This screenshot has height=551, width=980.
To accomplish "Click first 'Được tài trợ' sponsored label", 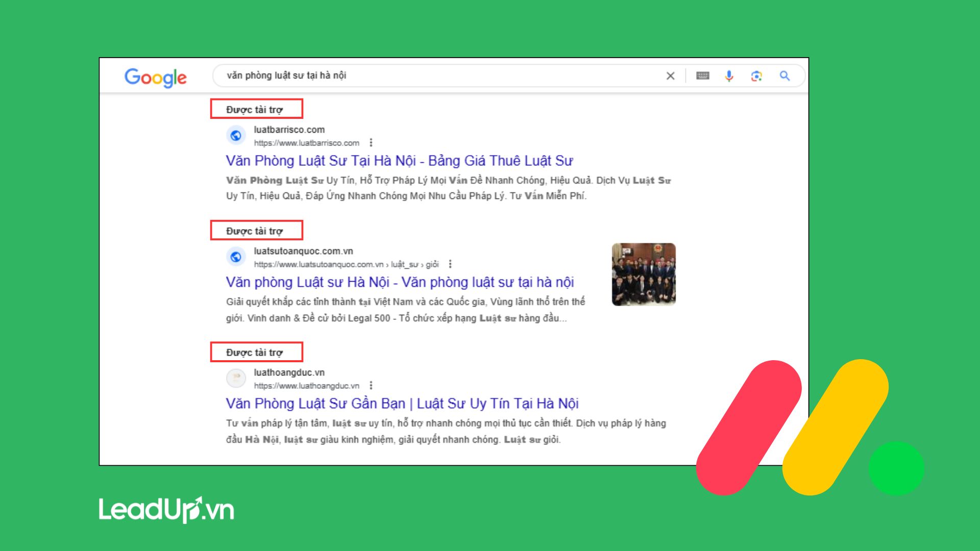I will coord(254,110).
